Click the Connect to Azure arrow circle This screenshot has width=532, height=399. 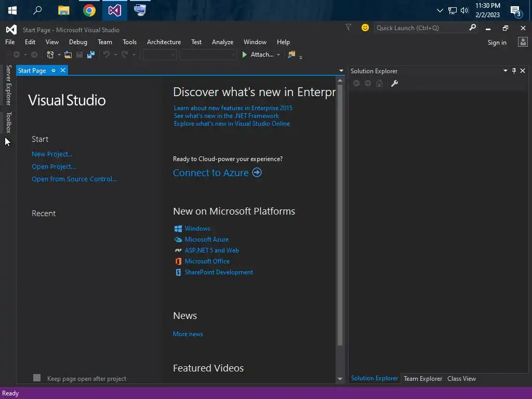point(257,172)
